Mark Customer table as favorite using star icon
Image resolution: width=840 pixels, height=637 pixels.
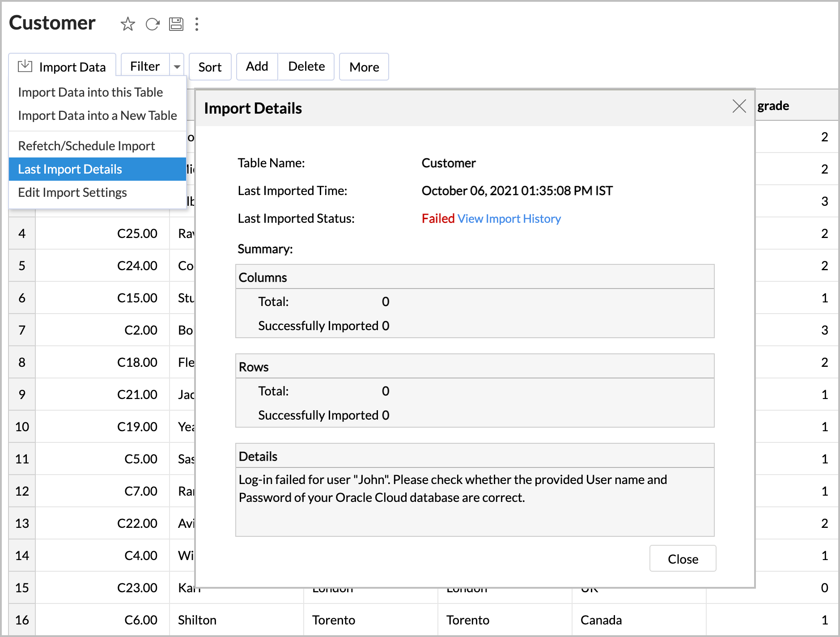tap(127, 24)
